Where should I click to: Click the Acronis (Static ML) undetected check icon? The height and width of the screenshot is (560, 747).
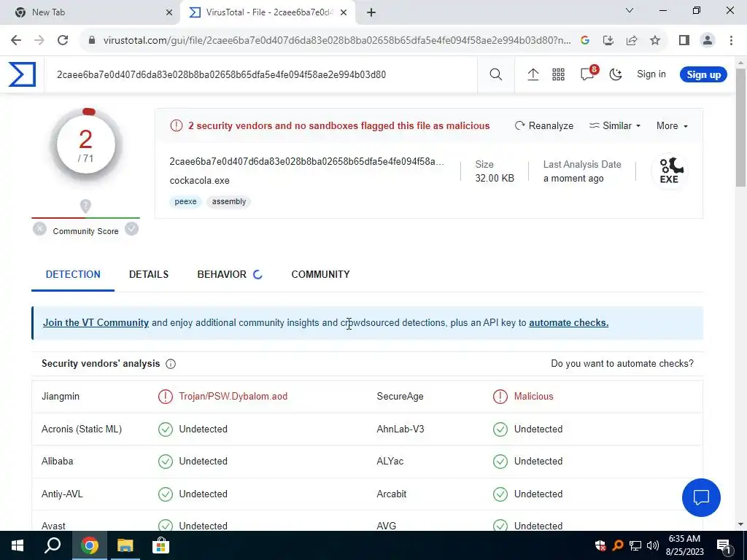[166, 429]
